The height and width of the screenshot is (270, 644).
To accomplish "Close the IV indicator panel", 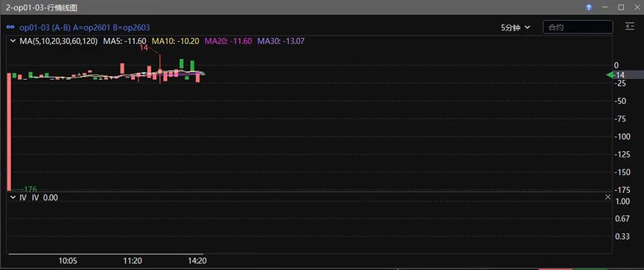I will [608, 197].
